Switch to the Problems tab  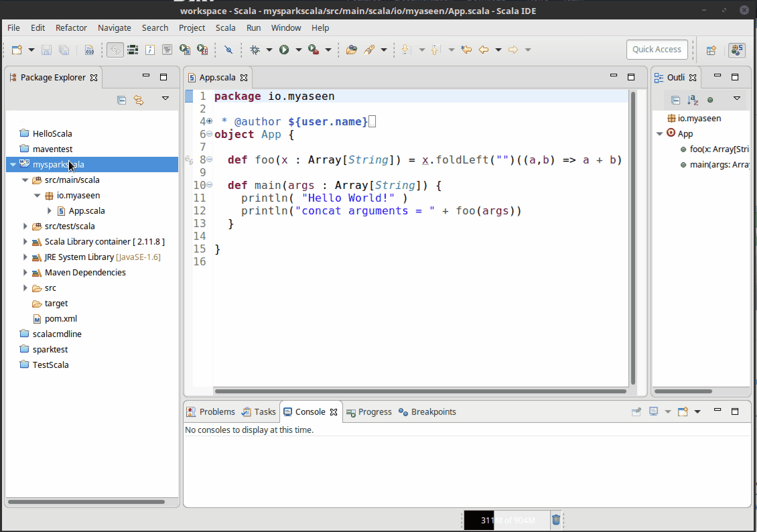(x=212, y=412)
